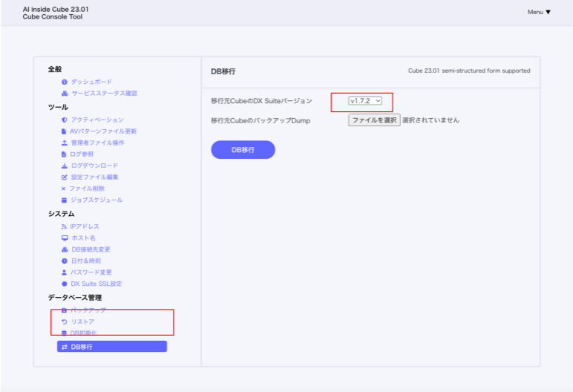Click the ダッシュボード dashboard icon
The height and width of the screenshot is (392, 573).
pos(65,82)
